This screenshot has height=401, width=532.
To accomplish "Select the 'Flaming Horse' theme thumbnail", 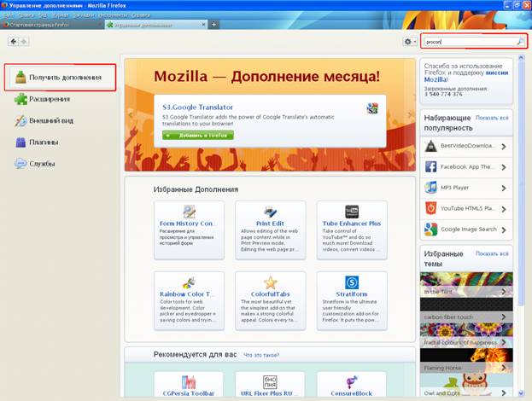I will [x=466, y=361].
